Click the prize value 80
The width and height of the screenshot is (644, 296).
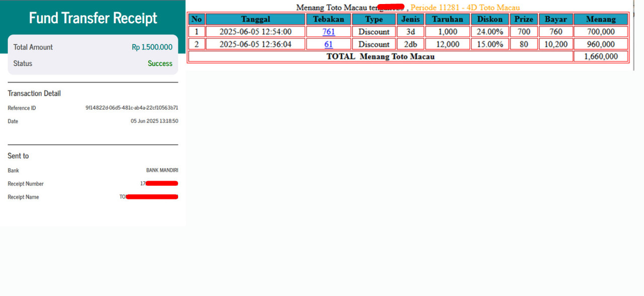pyautogui.click(x=524, y=44)
